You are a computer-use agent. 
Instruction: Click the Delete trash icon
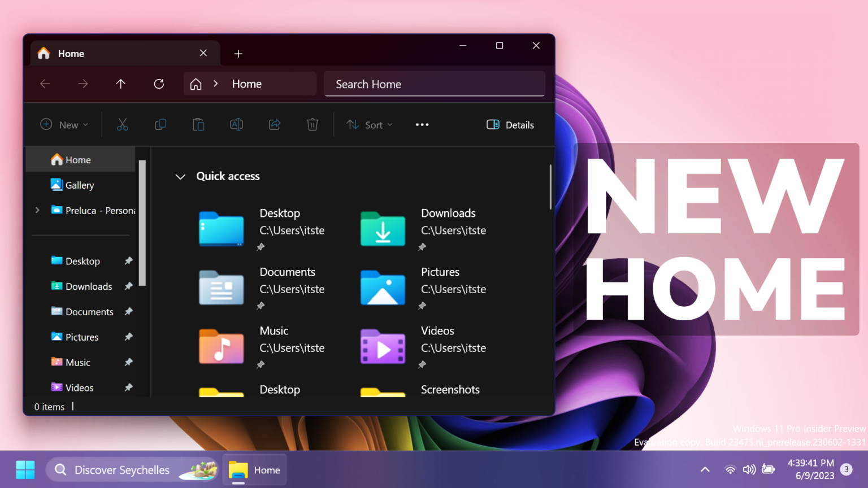(313, 124)
